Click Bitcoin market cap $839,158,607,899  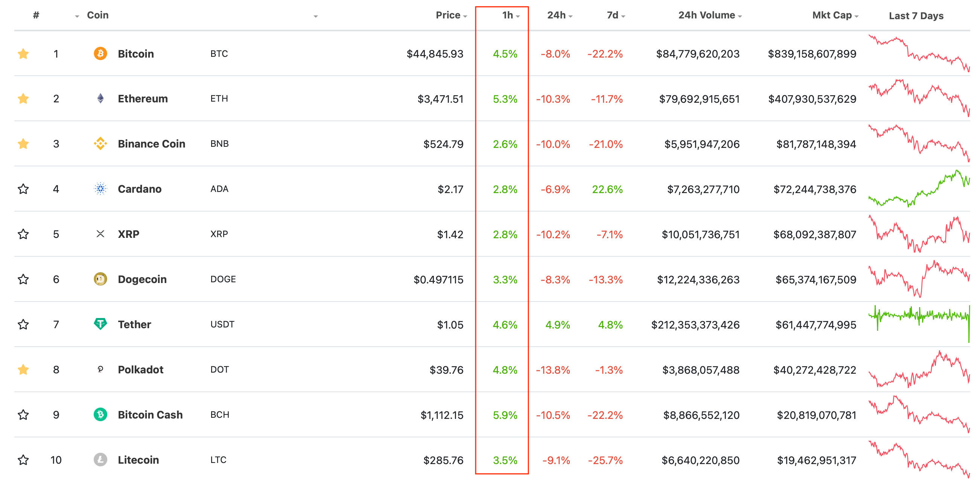coord(812,54)
